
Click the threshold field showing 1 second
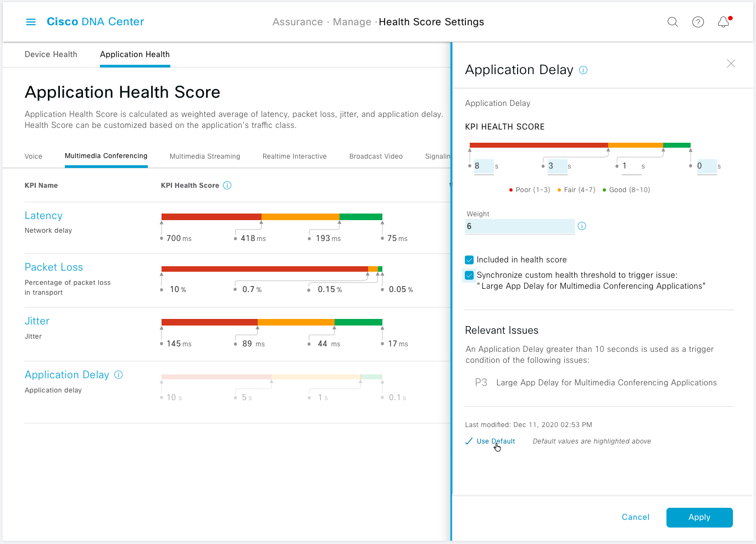[632, 166]
